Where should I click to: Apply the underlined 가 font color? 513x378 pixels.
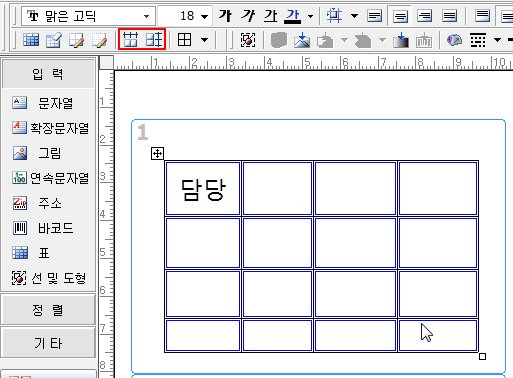click(293, 16)
